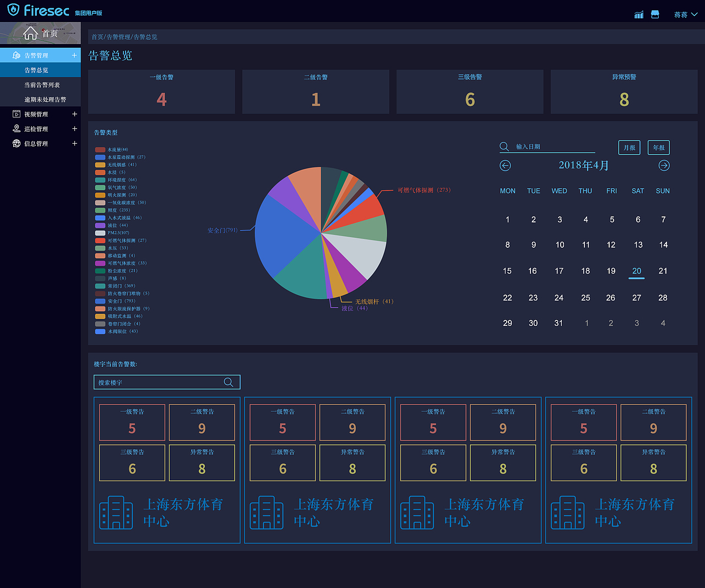Click the 告警类型 panel heading
This screenshot has width=705, height=588.
pyautogui.click(x=106, y=133)
